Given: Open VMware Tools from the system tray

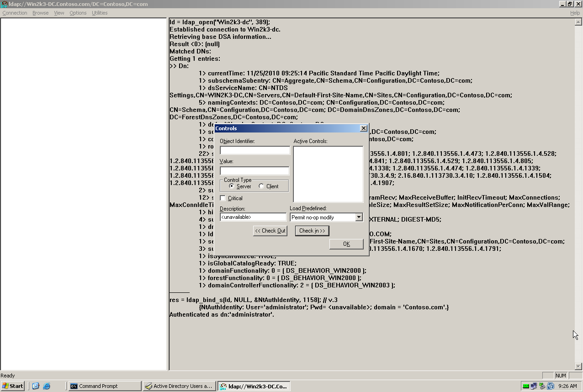Looking at the screenshot, I should [550, 386].
